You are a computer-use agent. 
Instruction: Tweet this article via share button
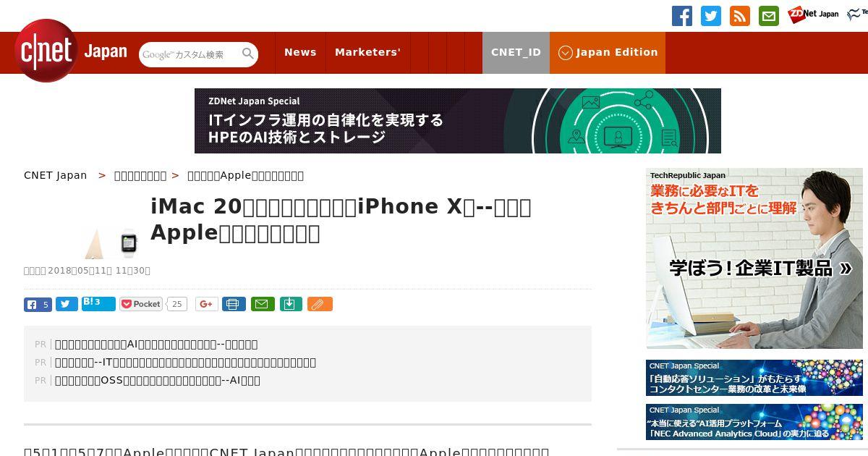(x=67, y=304)
